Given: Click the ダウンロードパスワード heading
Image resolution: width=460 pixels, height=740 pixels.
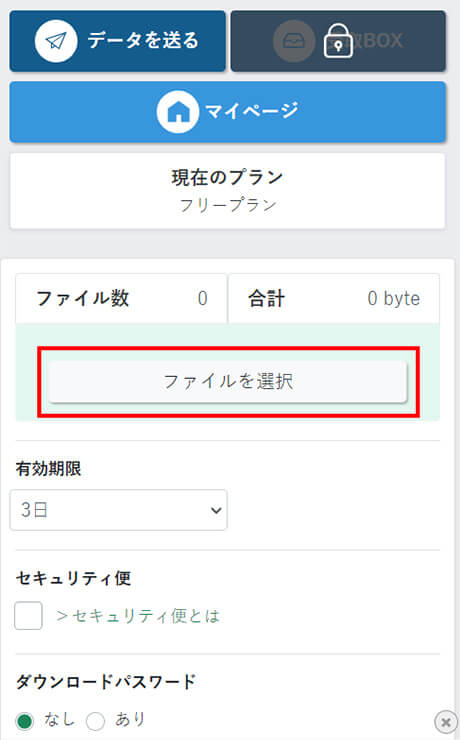Looking at the screenshot, I should click(106, 682).
